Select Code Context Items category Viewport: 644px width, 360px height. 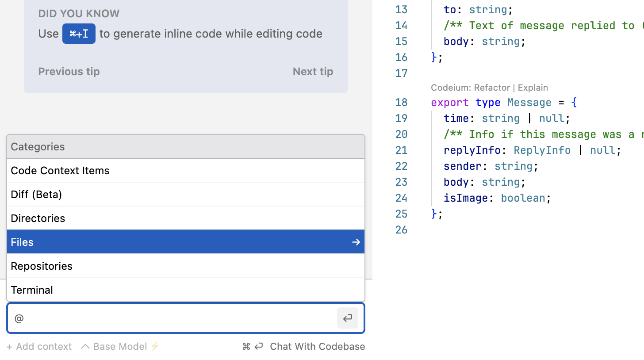click(x=60, y=171)
